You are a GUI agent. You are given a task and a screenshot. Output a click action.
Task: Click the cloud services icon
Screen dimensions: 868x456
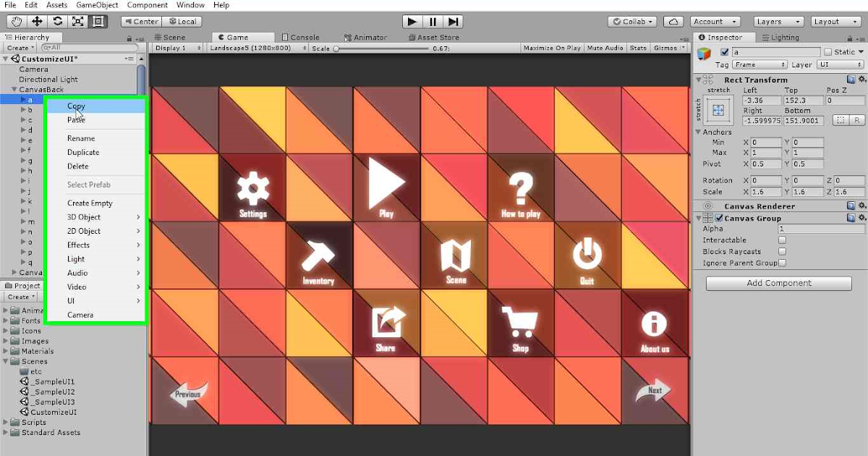coord(673,21)
